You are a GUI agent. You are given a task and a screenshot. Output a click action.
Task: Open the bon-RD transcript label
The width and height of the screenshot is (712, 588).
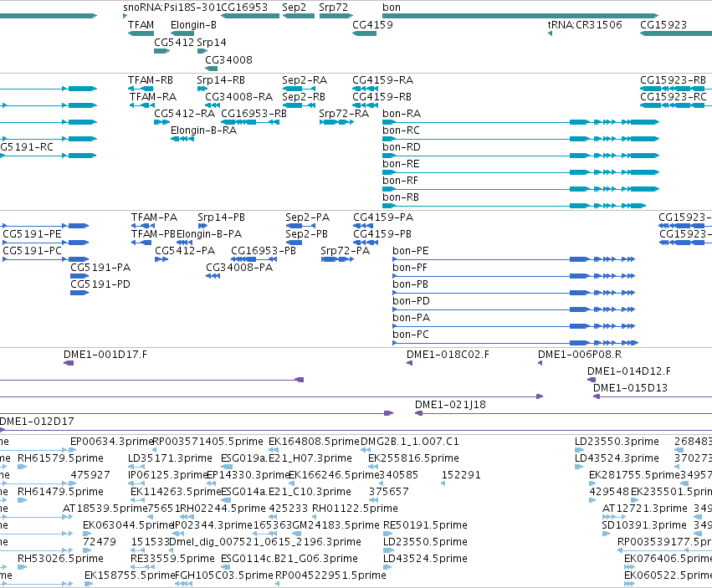click(402, 147)
